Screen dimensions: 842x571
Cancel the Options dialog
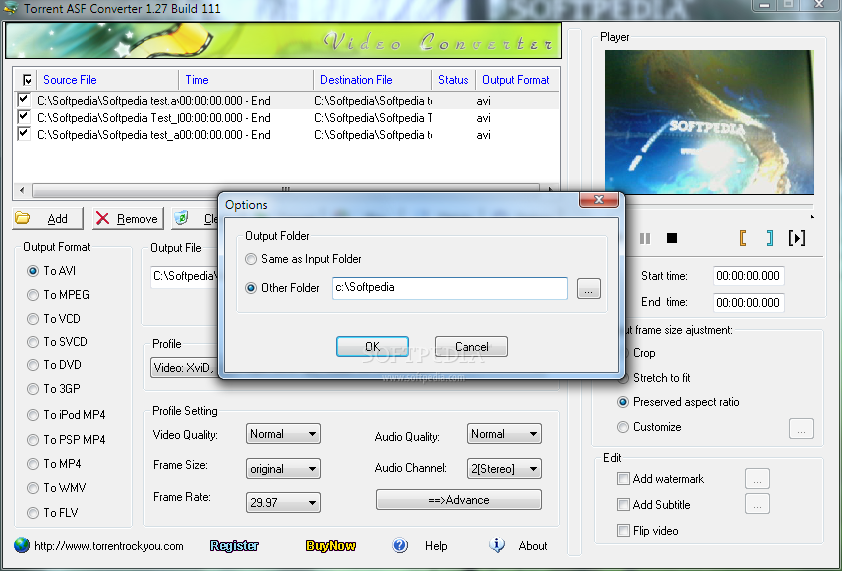pos(471,346)
